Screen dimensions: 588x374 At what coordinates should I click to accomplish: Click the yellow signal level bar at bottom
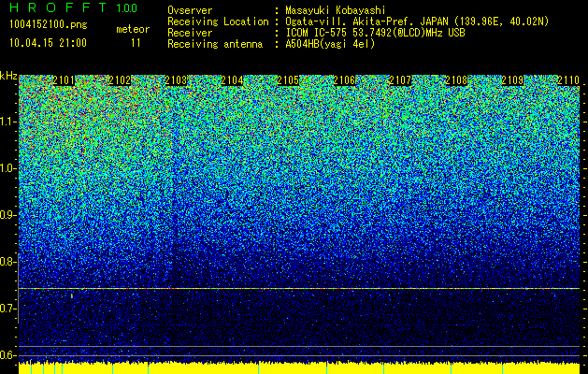(299, 368)
